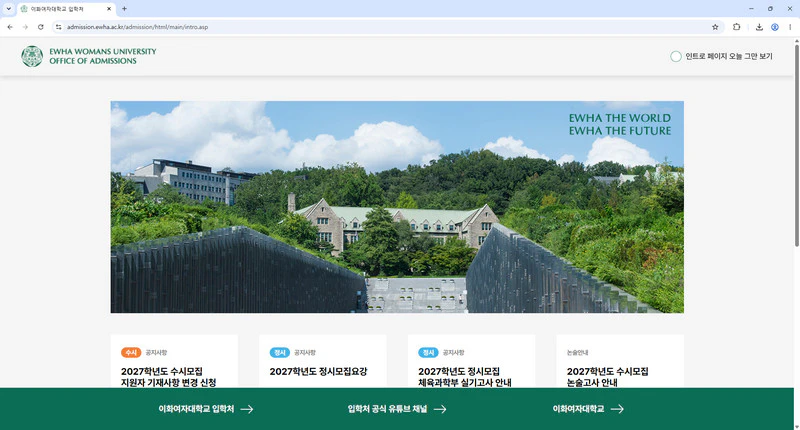Open the Chrome three-dot menu
Image resolution: width=800 pixels, height=430 pixels.
click(x=790, y=27)
